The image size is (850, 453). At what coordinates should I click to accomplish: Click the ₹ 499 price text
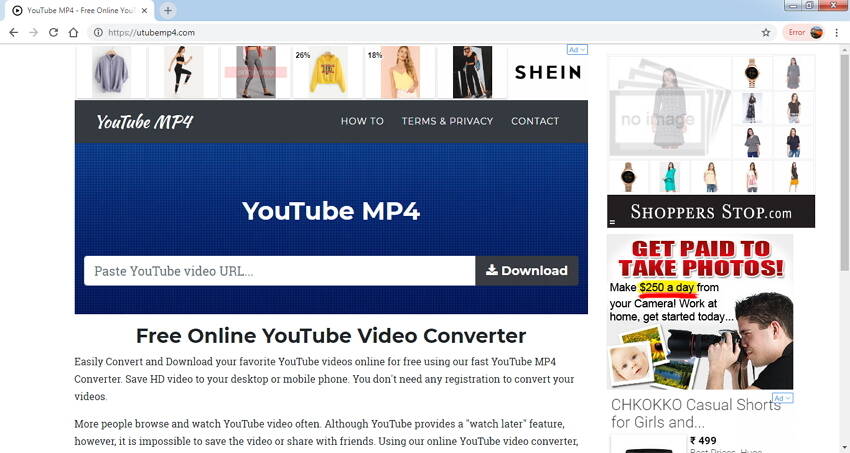pyautogui.click(x=703, y=441)
